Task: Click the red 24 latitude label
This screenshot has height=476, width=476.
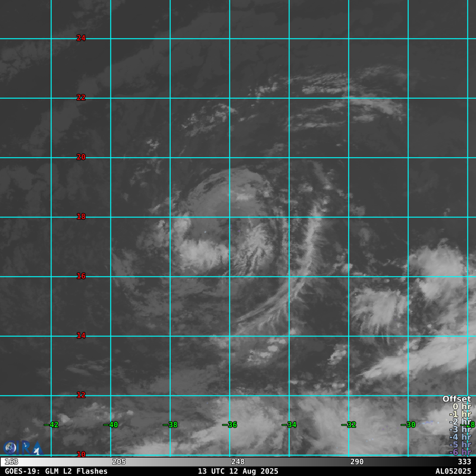Action: coord(81,38)
